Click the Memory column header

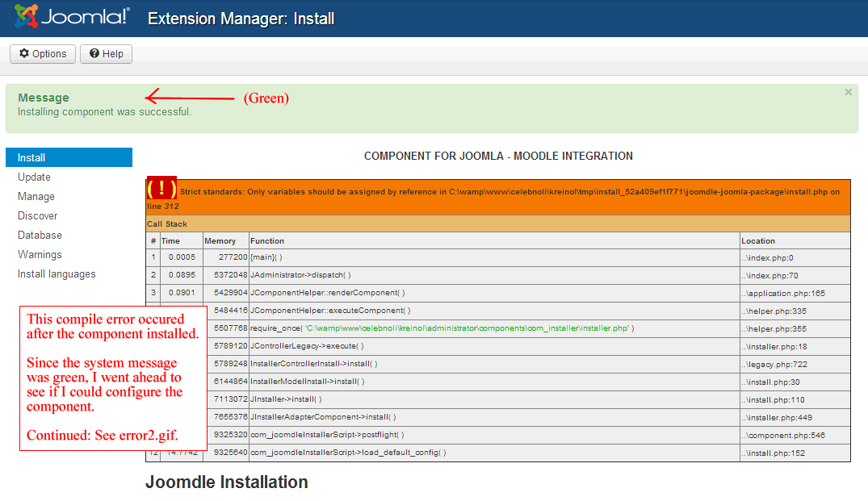point(220,240)
